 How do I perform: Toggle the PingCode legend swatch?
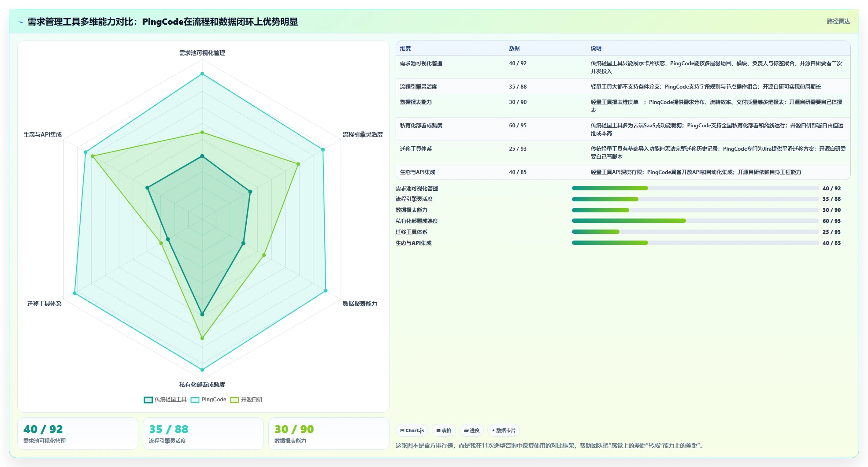click(195, 400)
